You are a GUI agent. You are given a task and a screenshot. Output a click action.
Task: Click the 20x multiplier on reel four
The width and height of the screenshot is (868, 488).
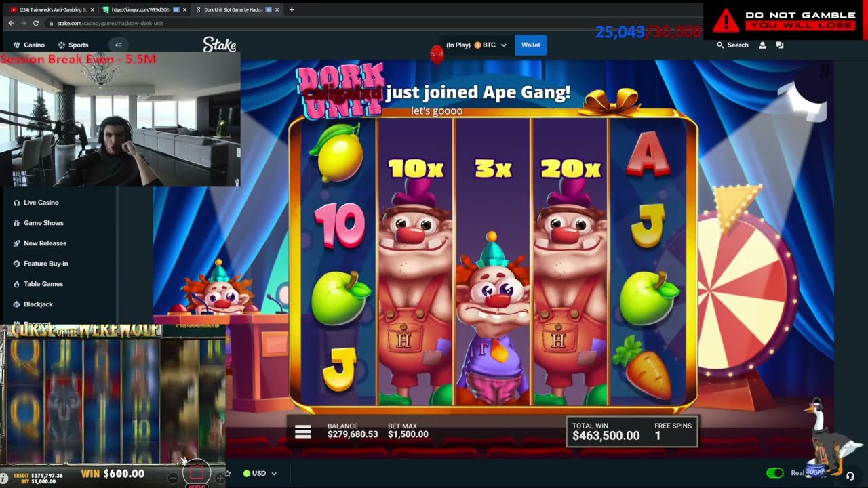(x=570, y=168)
